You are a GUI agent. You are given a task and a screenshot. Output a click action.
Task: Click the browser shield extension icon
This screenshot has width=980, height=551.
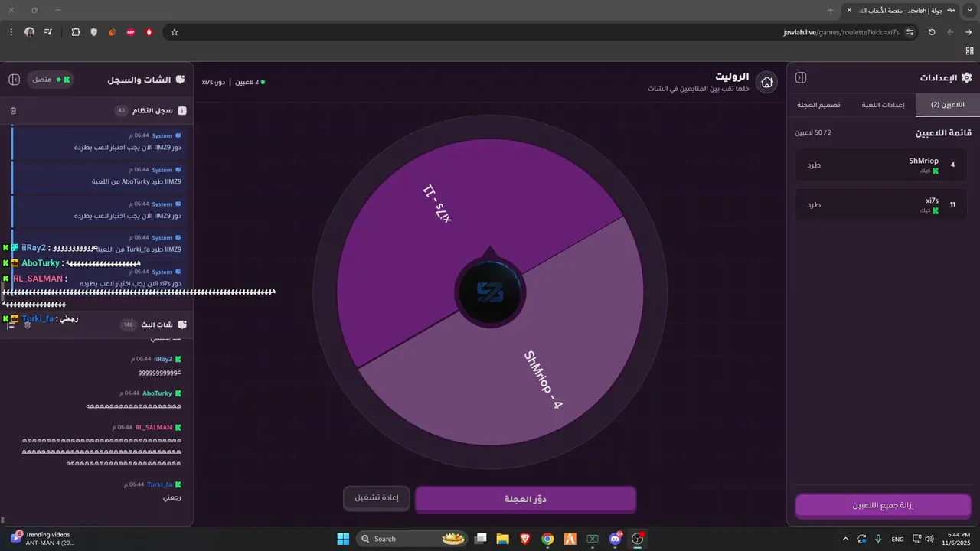point(94,32)
